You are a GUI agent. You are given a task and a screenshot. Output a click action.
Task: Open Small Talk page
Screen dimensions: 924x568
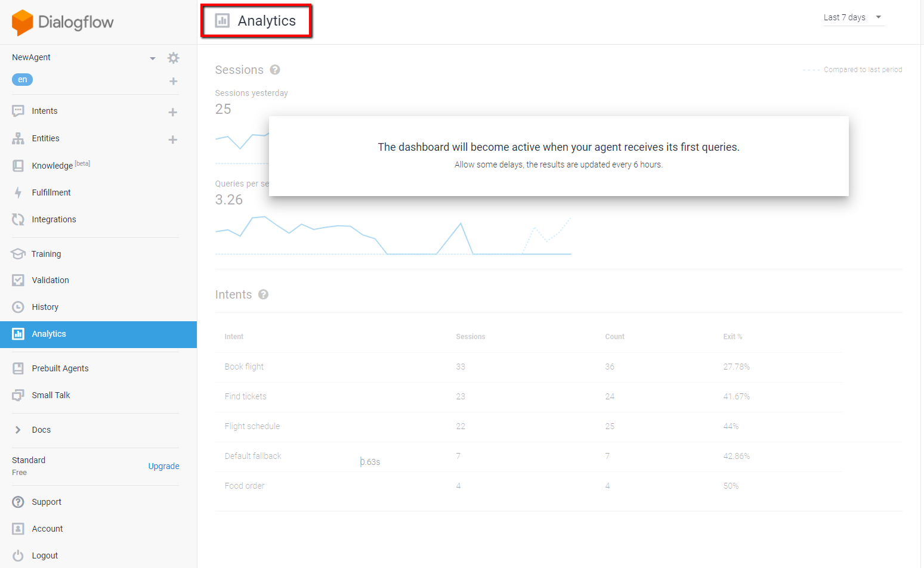click(51, 395)
